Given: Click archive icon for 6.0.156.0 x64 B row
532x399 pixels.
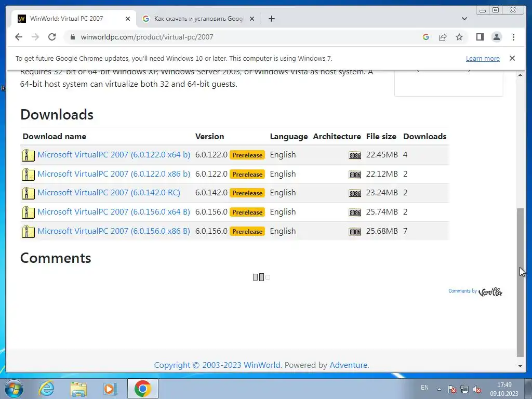Looking at the screenshot, I should [x=29, y=212].
